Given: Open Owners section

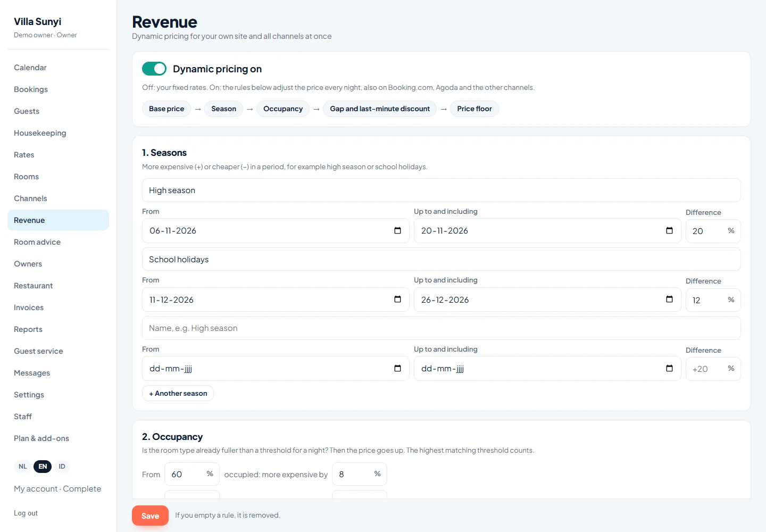Looking at the screenshot, I should click(x=58, y=264).
